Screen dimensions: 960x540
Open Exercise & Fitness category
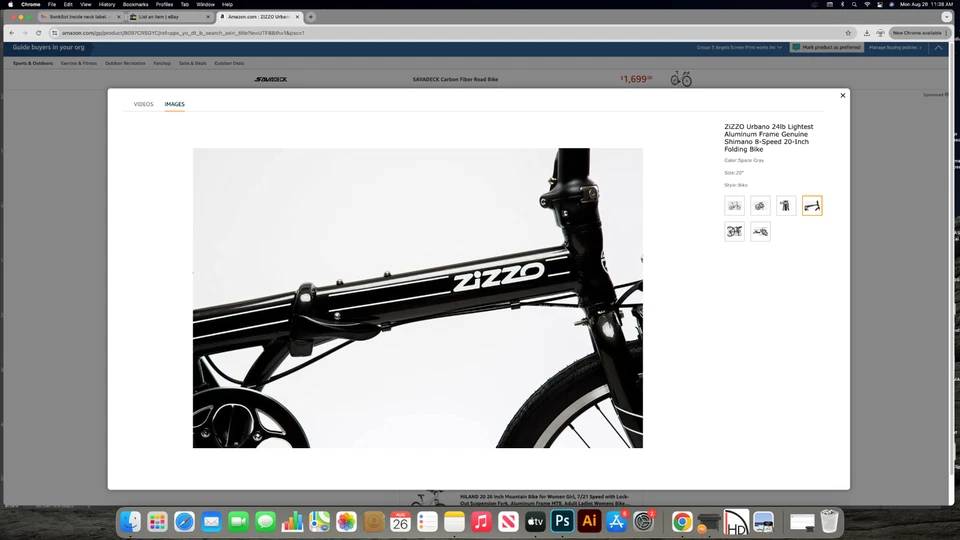[78, 63]
